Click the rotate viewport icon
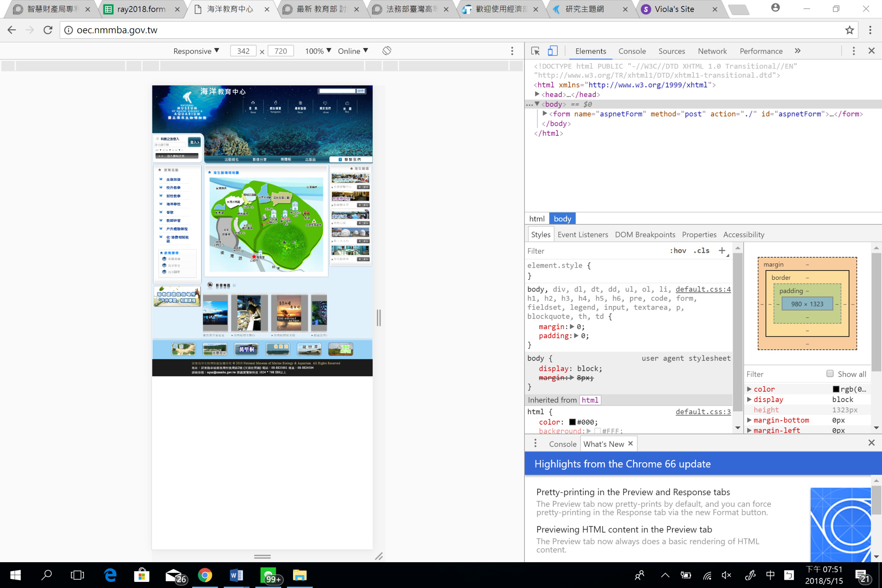 387,51
